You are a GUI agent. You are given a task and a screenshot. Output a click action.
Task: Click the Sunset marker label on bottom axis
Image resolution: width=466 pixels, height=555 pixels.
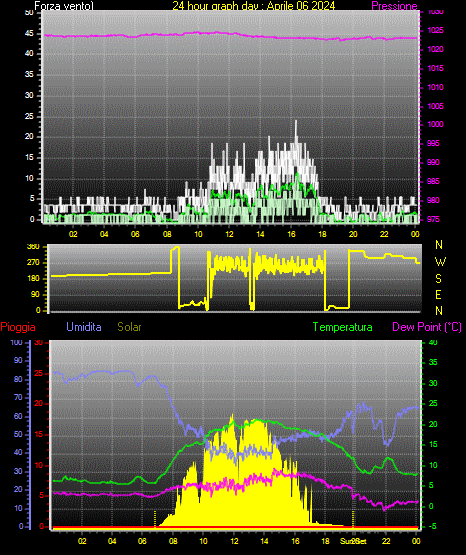tap(353, 541)
